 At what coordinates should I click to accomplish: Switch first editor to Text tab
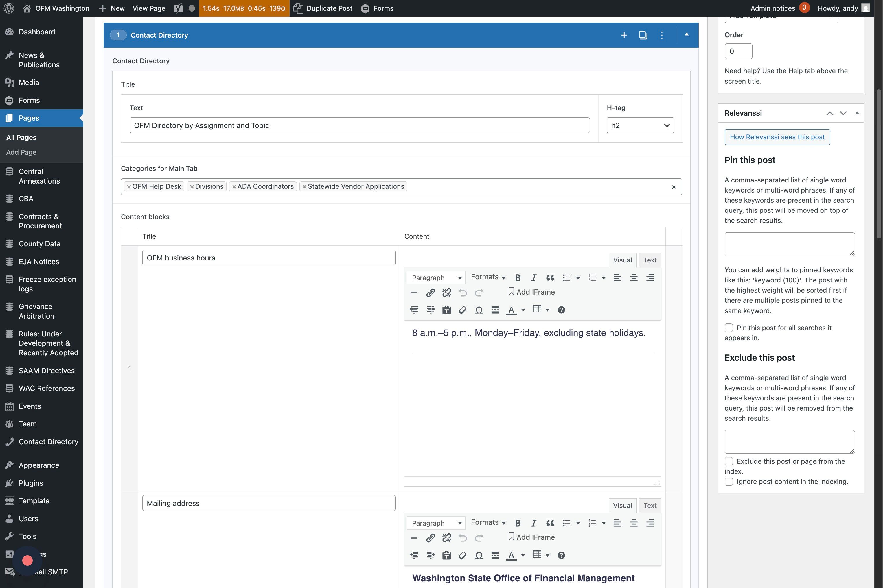coord(650,260)
